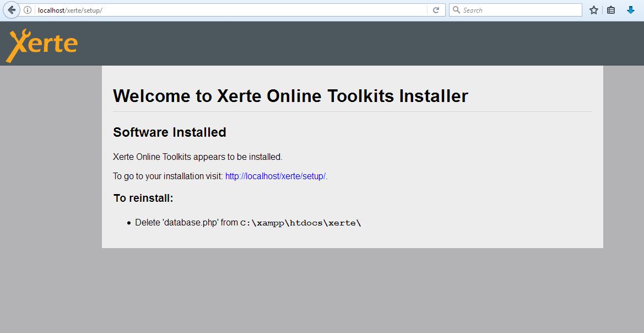
Task: Bookmark this page with the star icon
Action: click(593, 10)
